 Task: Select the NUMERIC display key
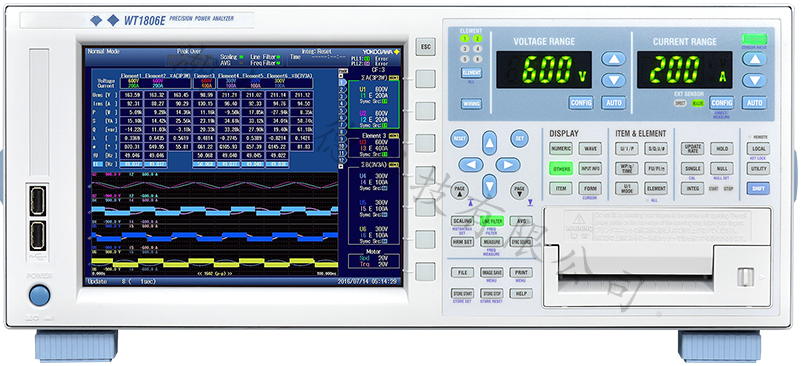click(560, 149)
